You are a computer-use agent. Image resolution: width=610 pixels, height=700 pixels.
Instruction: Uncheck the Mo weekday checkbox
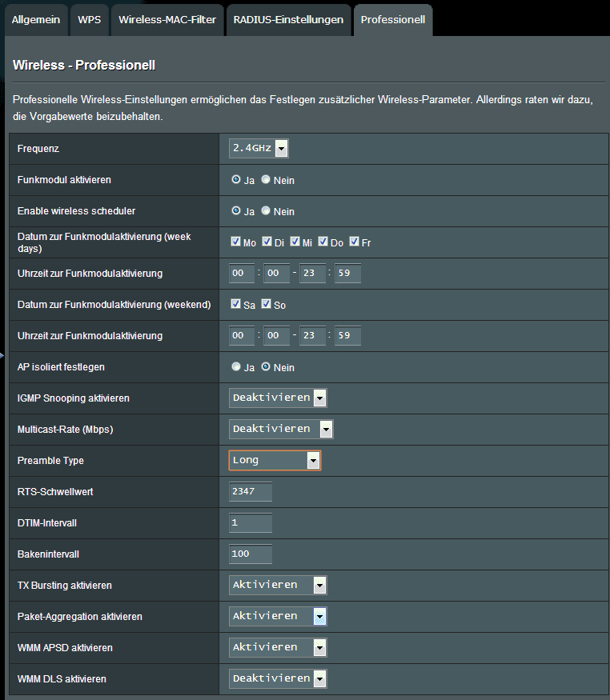tap(236, 242)
